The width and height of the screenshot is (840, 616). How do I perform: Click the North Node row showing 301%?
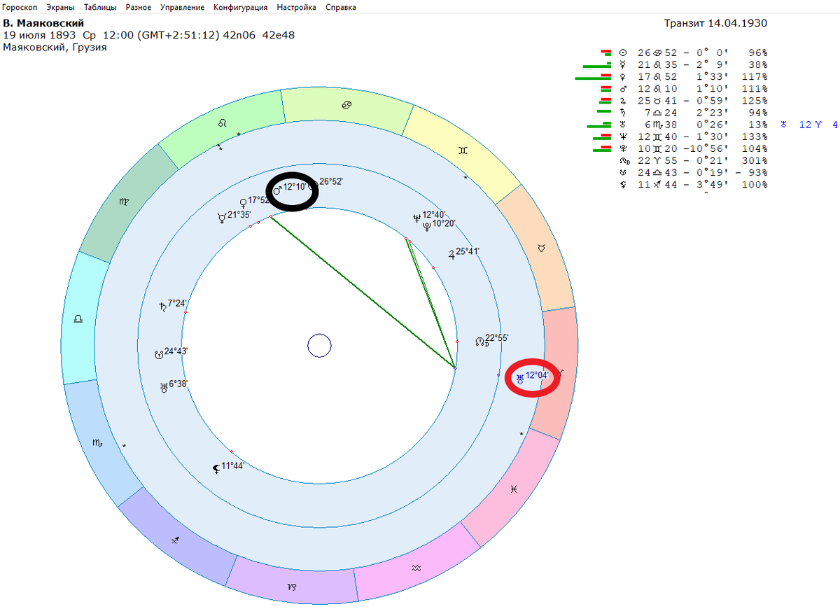point(693,161)
